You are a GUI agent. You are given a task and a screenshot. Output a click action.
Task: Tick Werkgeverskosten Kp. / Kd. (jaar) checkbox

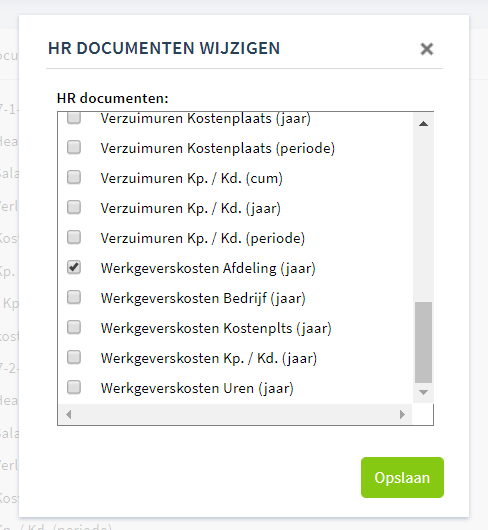click(x=74, y=357)
